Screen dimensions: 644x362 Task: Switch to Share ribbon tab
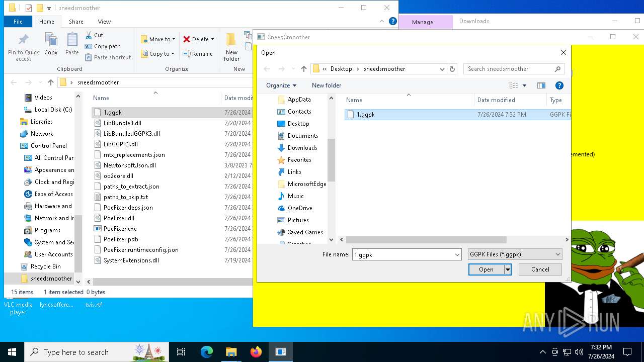point(76,22)
